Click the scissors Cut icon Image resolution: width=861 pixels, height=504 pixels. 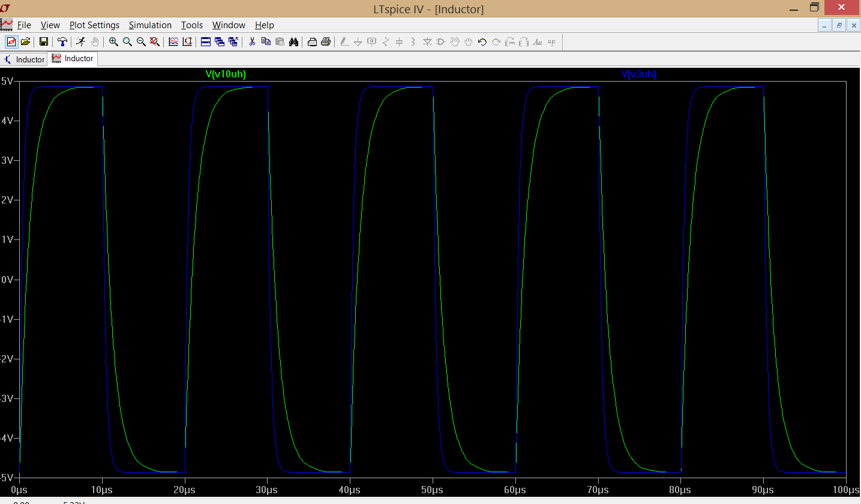point(252,41)
